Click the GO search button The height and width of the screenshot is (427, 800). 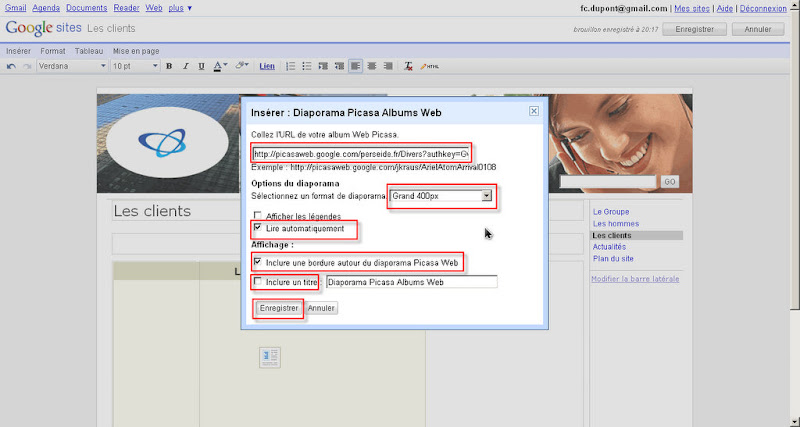(x=670, y=182)
